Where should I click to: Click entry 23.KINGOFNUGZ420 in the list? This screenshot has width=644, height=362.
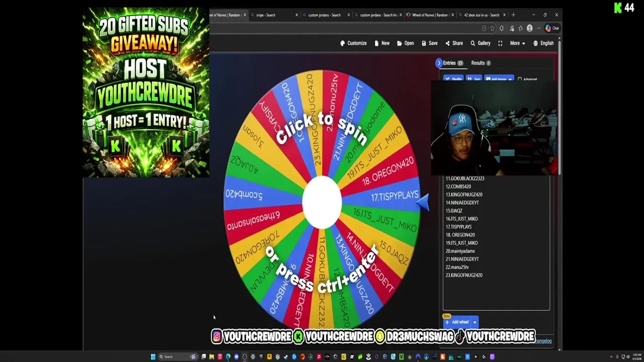pos(464,275)
